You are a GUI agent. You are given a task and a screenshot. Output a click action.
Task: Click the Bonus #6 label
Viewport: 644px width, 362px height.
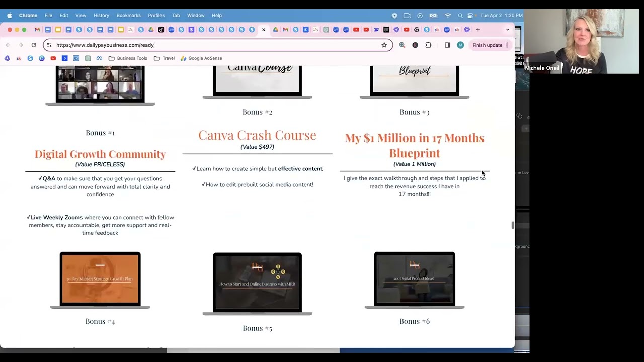point(415,321)
